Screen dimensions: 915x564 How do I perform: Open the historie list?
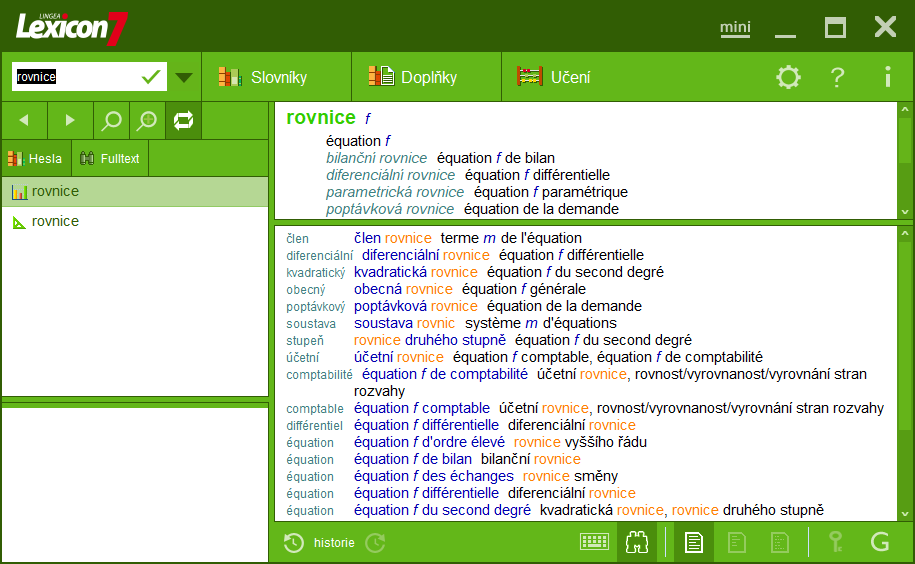[x=320, y=543]
